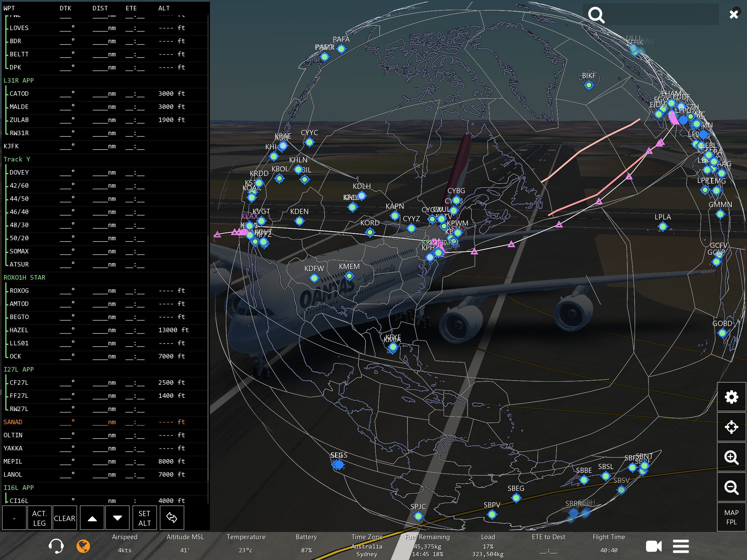Open ATC headset icon
The width and height of the screenshot is (747, 560).
click(56, 546)
